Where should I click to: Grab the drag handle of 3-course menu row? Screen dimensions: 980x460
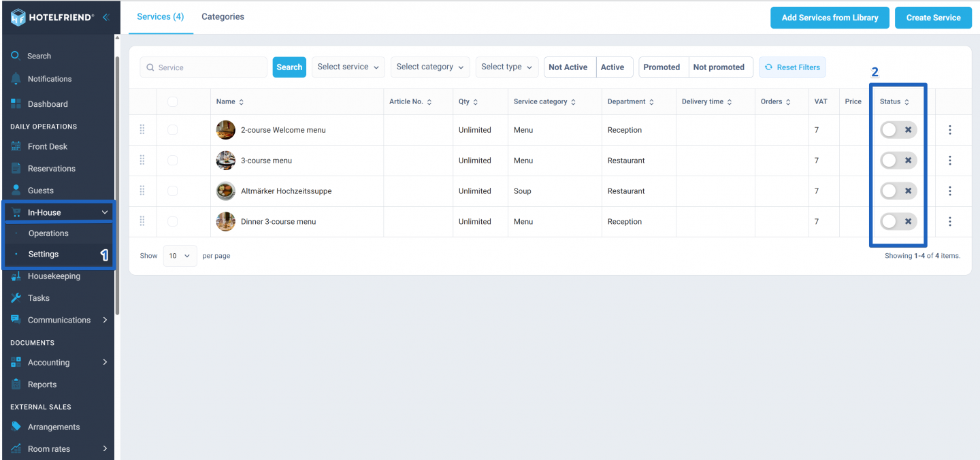142,160
